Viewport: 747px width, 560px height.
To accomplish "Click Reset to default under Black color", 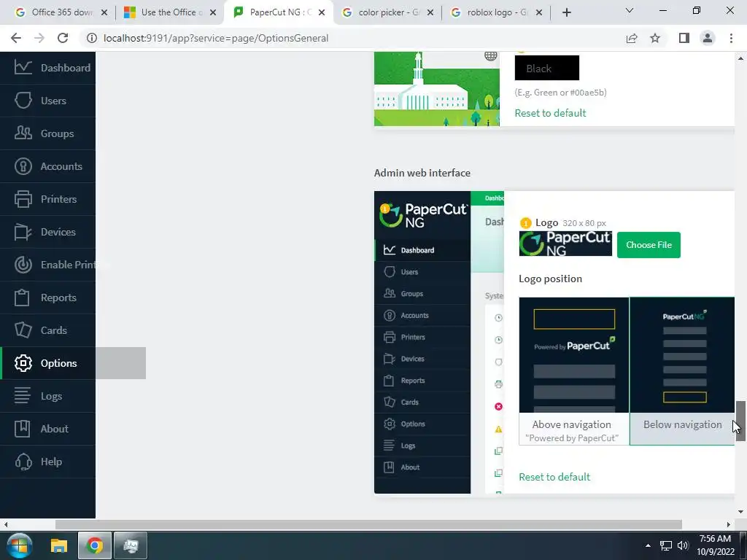I will (550, 113).
